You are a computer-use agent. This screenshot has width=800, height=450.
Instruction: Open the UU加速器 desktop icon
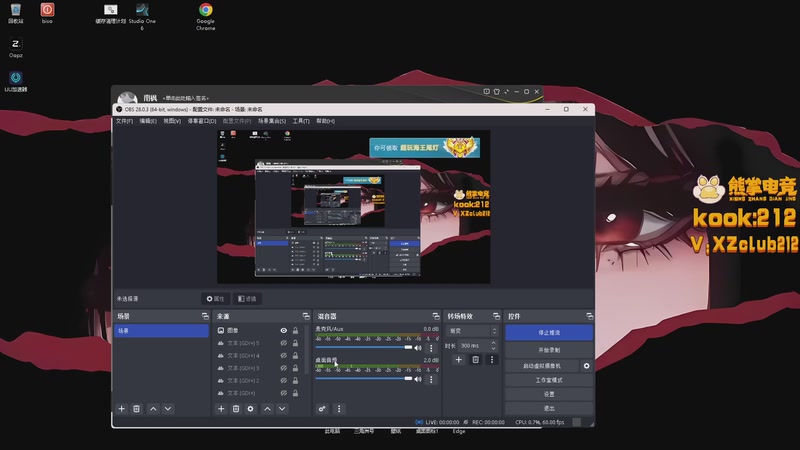pyautogui.click(x=16, y=81)
